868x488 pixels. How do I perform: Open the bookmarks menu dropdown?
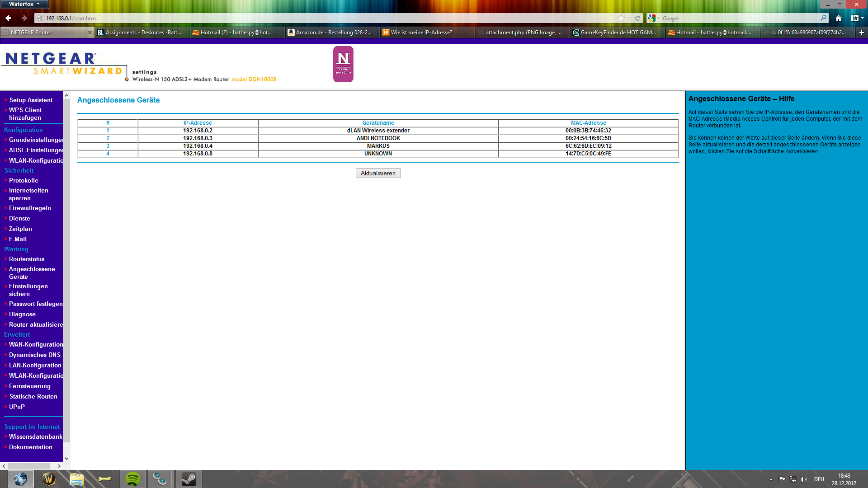click(857, 18)
